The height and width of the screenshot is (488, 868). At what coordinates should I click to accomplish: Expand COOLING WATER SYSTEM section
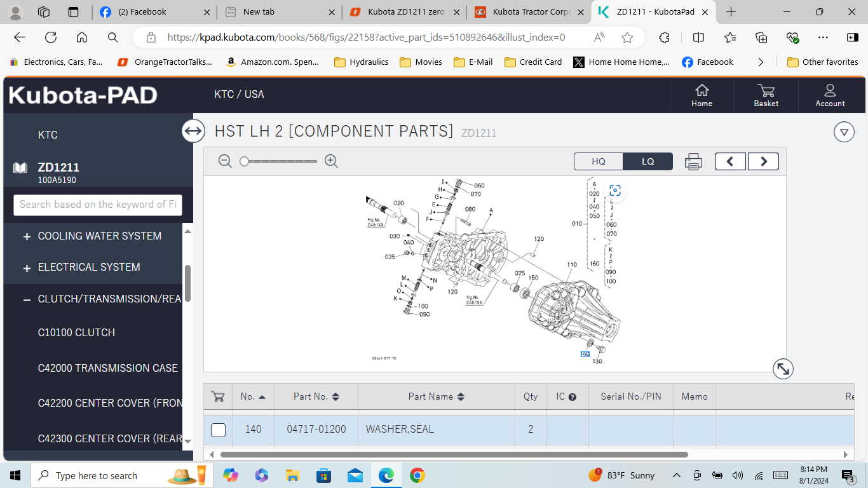pos(27,236)
